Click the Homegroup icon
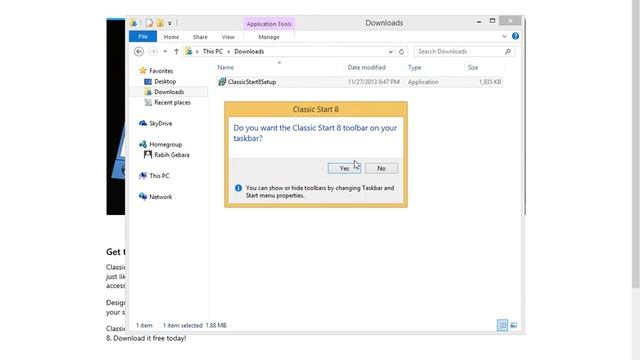This screenshot has height=360, width=640. 142,144
